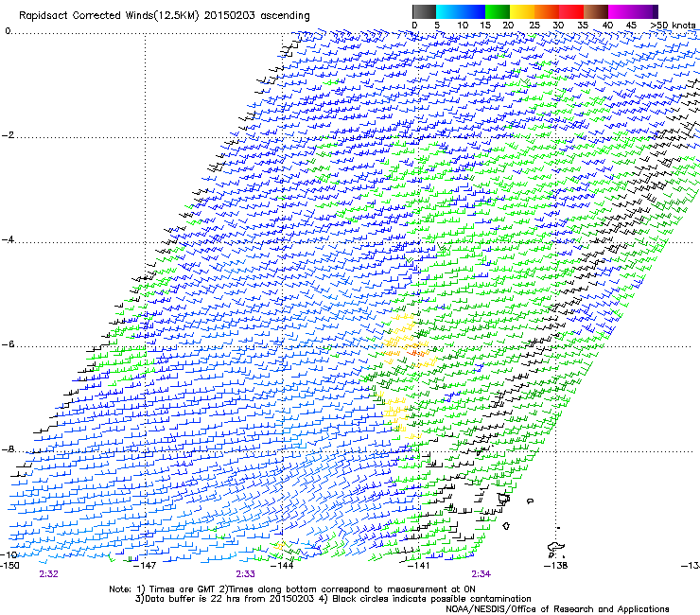
Task: Click the cyan 5-10 knots legend swatch
Action: [x=448, y=11]
